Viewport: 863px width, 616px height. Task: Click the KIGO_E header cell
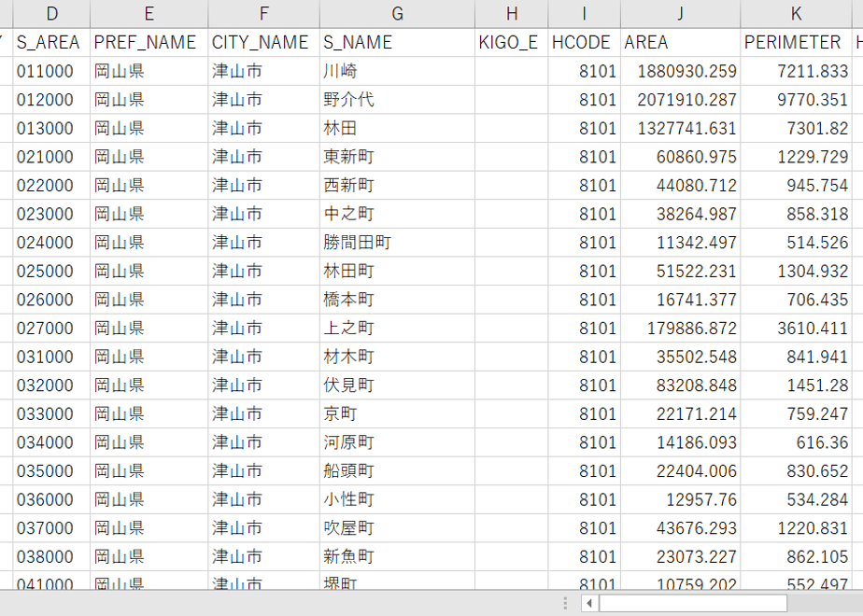click(511, 42)
